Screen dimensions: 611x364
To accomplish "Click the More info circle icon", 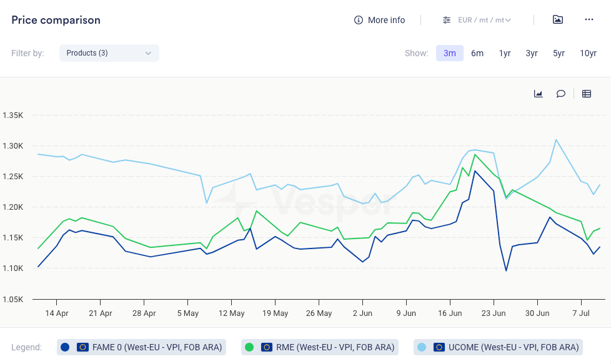I will pyautogui.click(x=359, y=20).
